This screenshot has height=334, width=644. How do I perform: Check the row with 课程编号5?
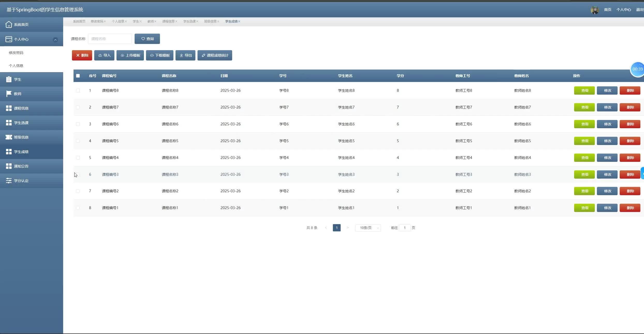(x=78, y=141)
